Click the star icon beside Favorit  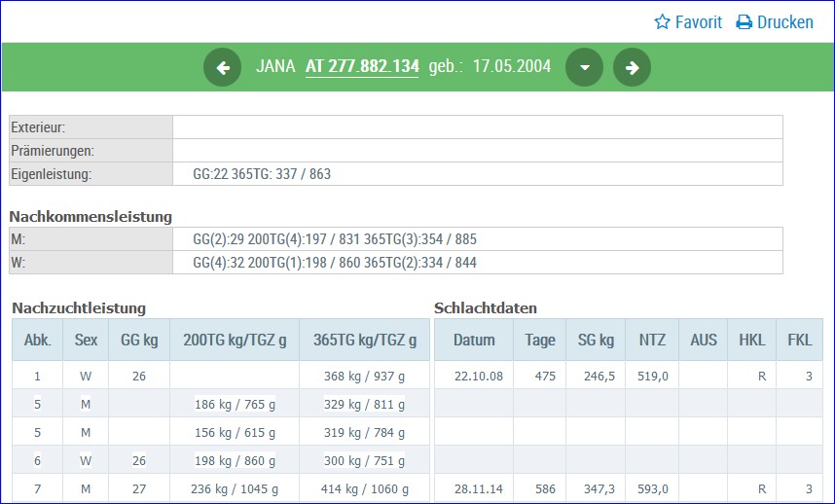tap(662, 21)
